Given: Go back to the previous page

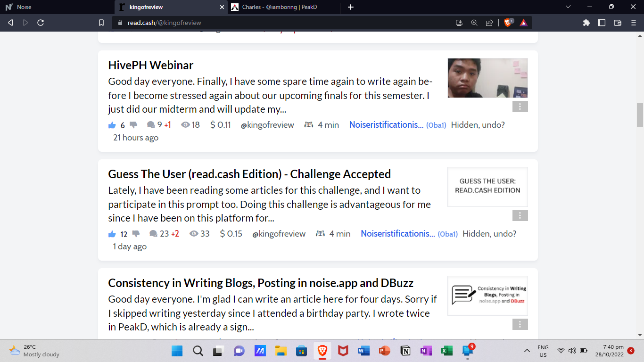Looking at the screenshot, I should [10, 23].
